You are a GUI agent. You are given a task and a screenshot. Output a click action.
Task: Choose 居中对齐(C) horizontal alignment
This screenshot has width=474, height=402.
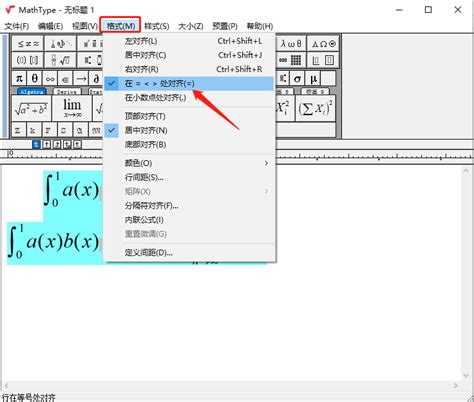click(x=189, y=55)
